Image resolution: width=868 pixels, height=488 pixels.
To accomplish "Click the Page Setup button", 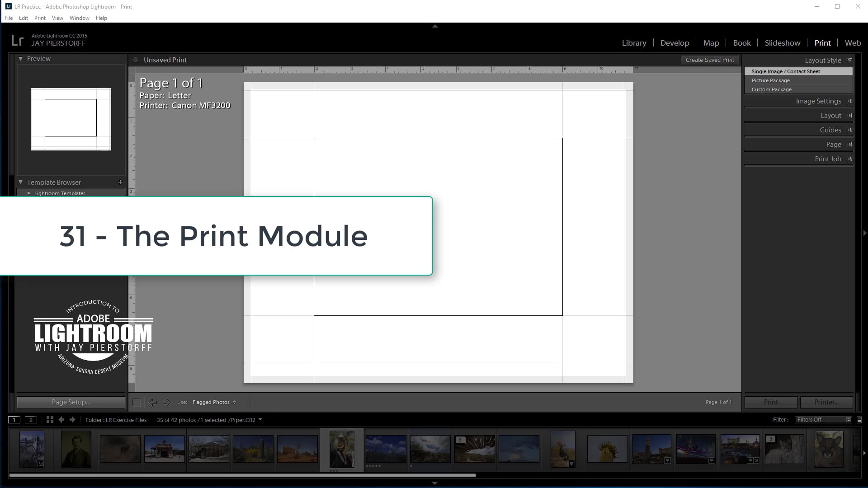I will (x=71, y=402).
